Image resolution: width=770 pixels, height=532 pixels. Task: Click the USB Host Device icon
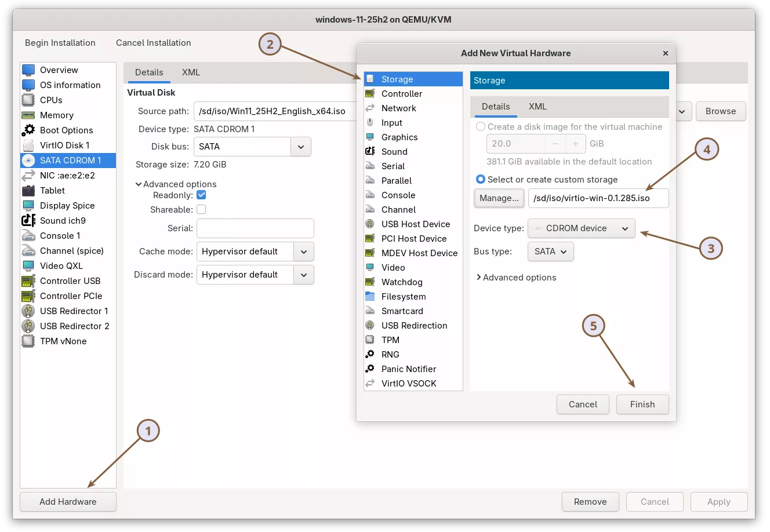click(x=370, y=224)
